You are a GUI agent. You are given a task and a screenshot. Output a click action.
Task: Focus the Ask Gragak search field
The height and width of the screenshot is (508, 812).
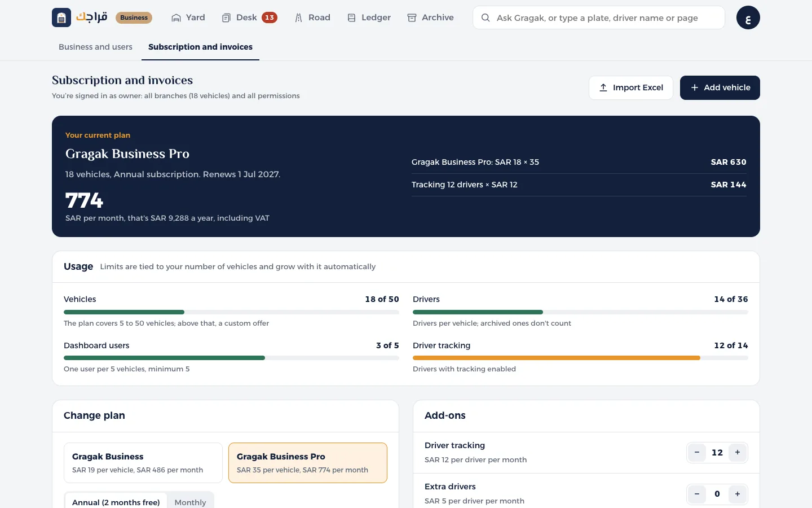point(599,17)
